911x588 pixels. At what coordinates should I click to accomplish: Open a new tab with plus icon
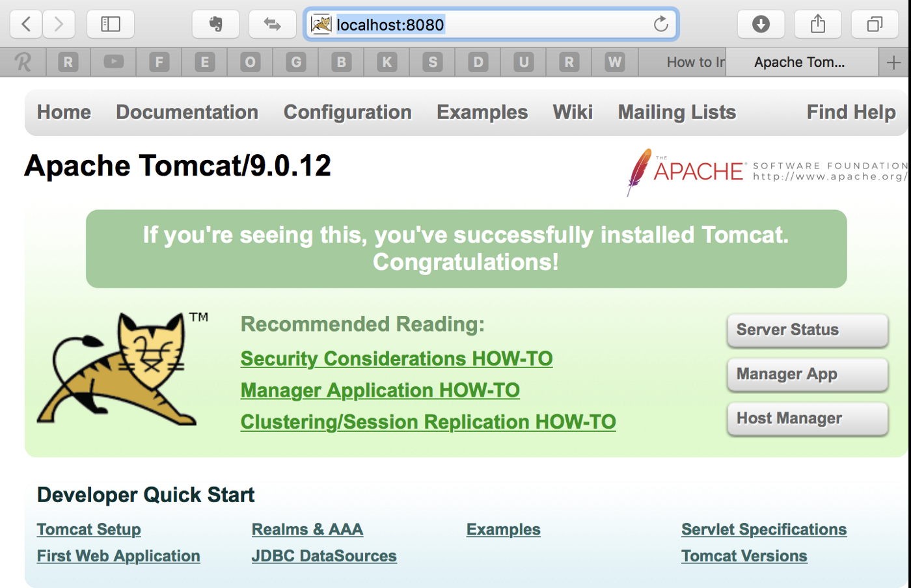(893, 62)
